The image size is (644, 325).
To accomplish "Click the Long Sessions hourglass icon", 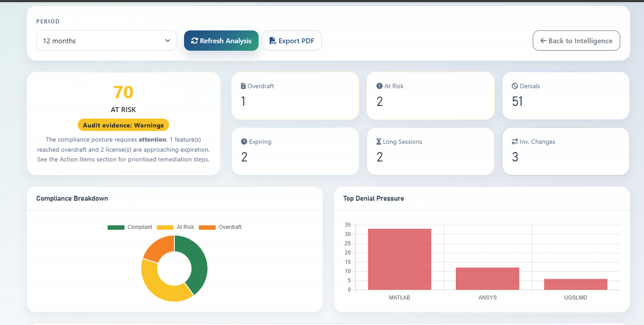I will [379, 141].
